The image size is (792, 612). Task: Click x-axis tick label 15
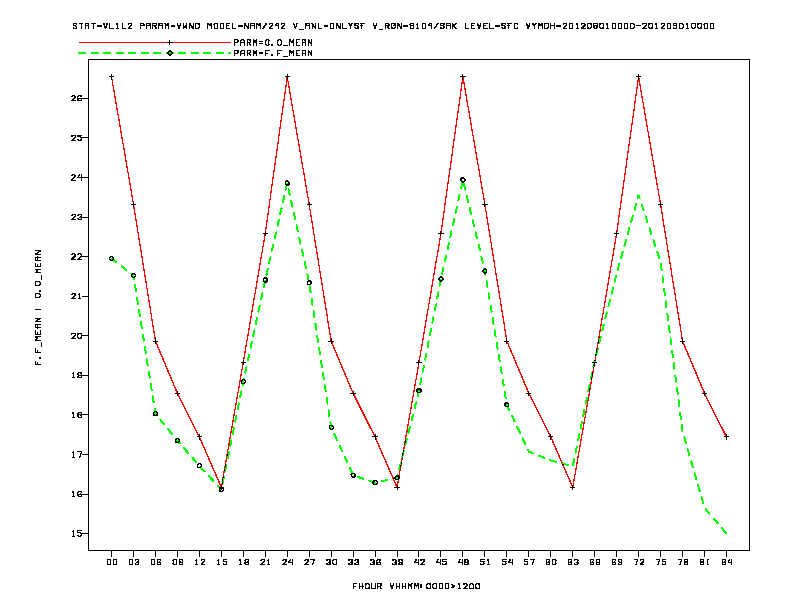click(221, 562)
